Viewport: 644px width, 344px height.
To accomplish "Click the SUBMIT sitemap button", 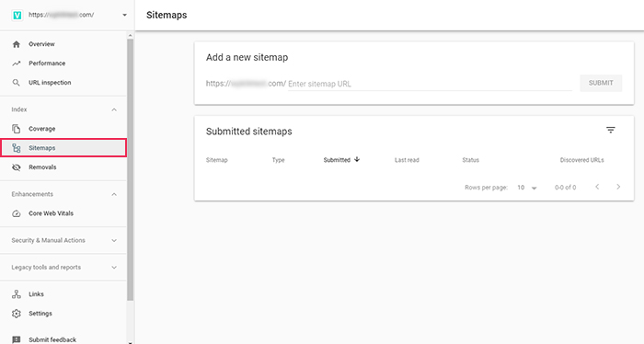I will tap(601, 83).
